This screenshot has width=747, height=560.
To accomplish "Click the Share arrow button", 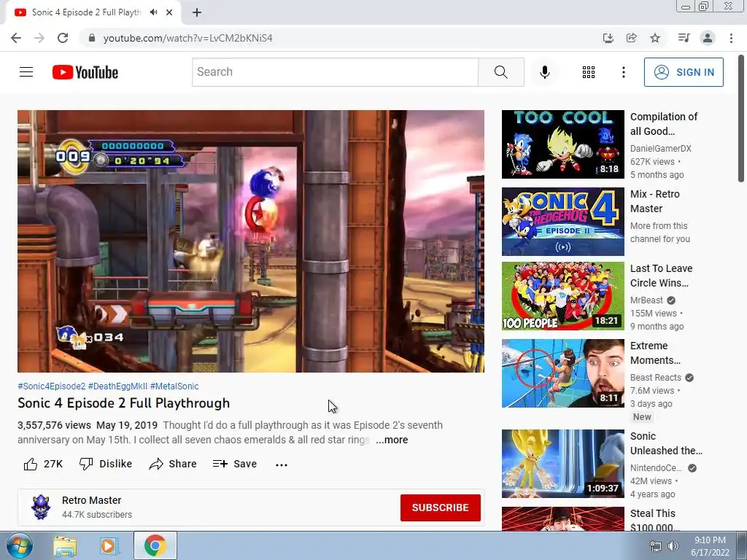I will (172, 464).
